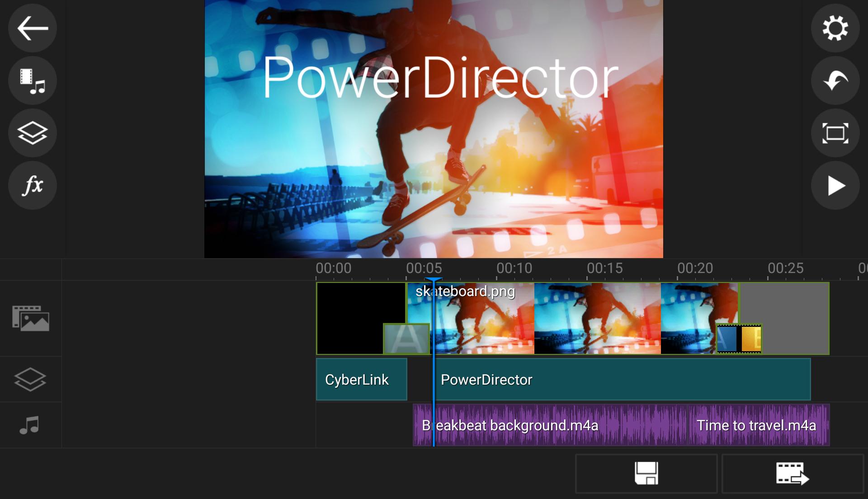Image resolution: width=868 pixels, height=499 pixels.
Task: Produce and export the video
Action: click(x=793, y=473)
